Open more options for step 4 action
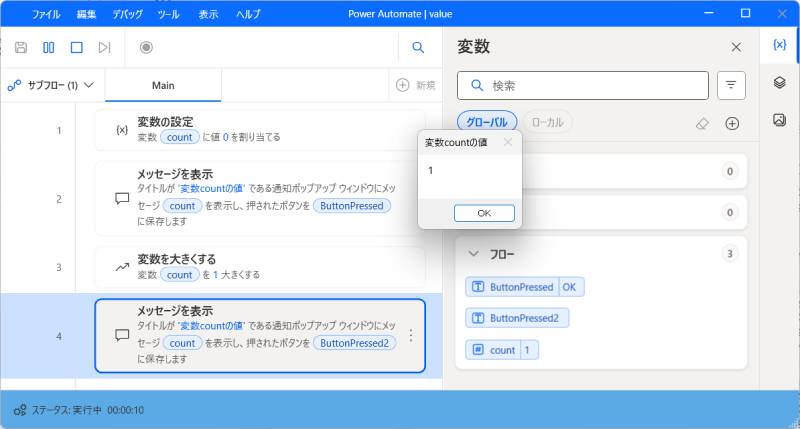Viewport: 800px width, 429px height. (x=411, y=335)
